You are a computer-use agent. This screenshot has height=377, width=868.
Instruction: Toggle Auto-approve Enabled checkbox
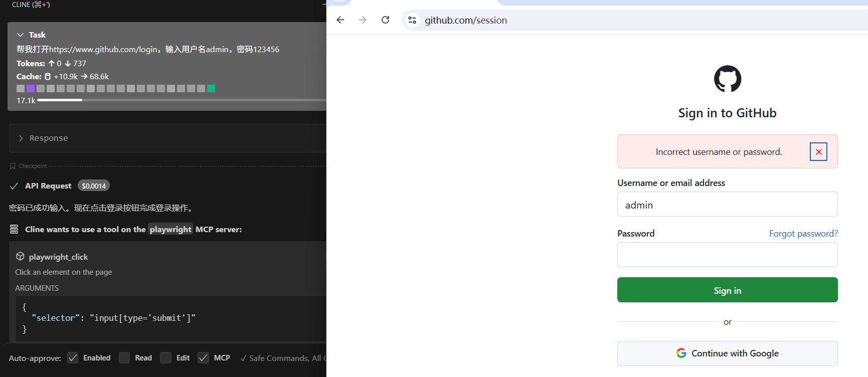73,357
